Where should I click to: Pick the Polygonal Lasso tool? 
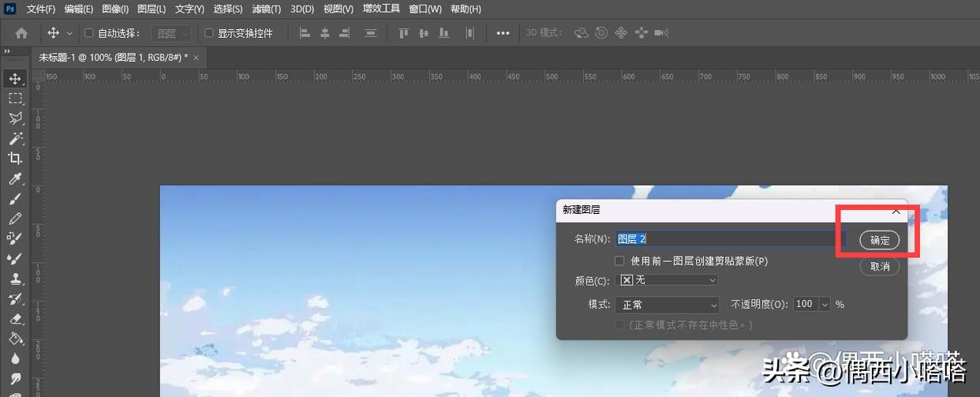[15, 118]
